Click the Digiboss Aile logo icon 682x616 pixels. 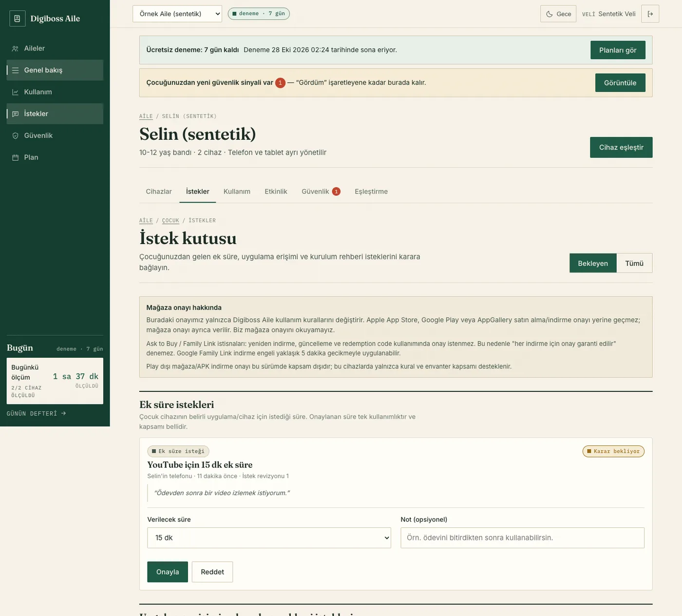[x=17, y=19]
